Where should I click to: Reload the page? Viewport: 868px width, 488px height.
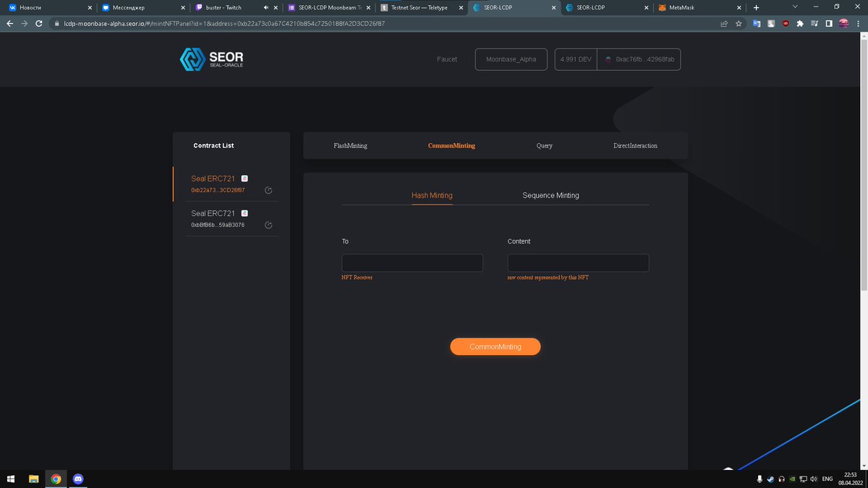[x=41, y=23]
